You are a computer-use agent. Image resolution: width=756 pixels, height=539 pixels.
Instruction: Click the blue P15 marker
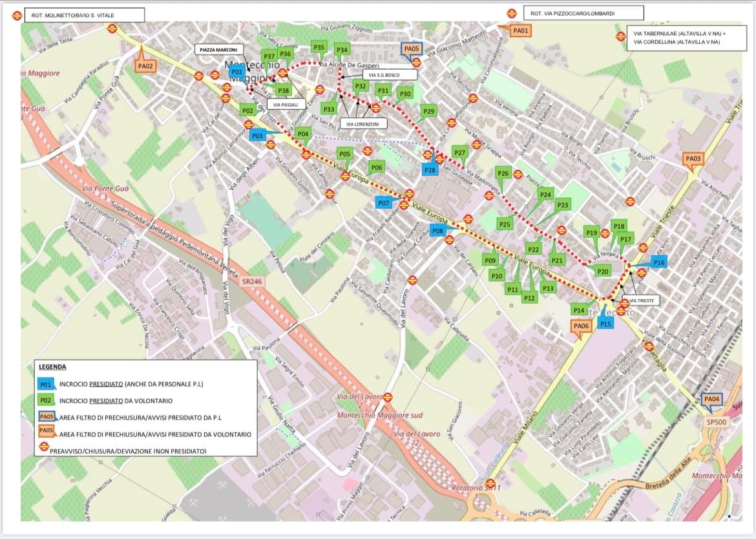[x=605, y=324]
